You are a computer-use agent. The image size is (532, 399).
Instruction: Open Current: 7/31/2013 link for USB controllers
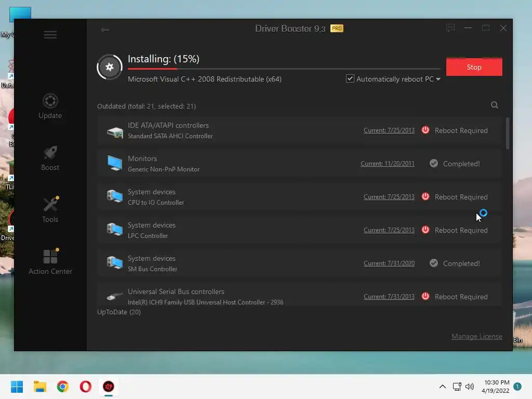389,297
